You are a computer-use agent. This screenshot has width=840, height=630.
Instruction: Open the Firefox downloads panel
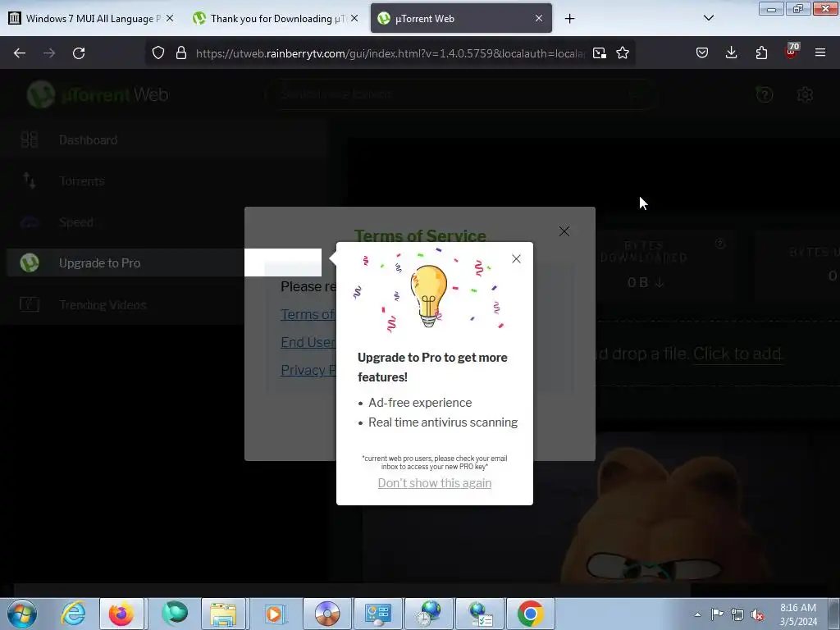point(731,52)
